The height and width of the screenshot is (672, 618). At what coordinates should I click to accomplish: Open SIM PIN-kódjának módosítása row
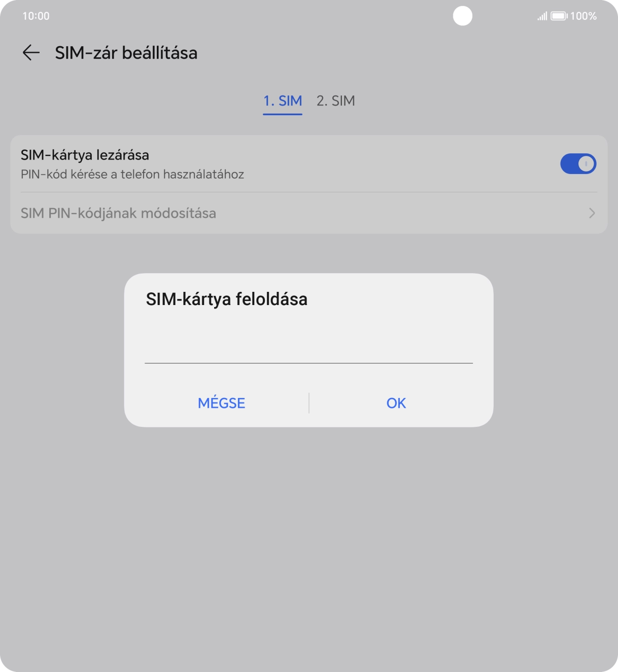coord(308,213)
